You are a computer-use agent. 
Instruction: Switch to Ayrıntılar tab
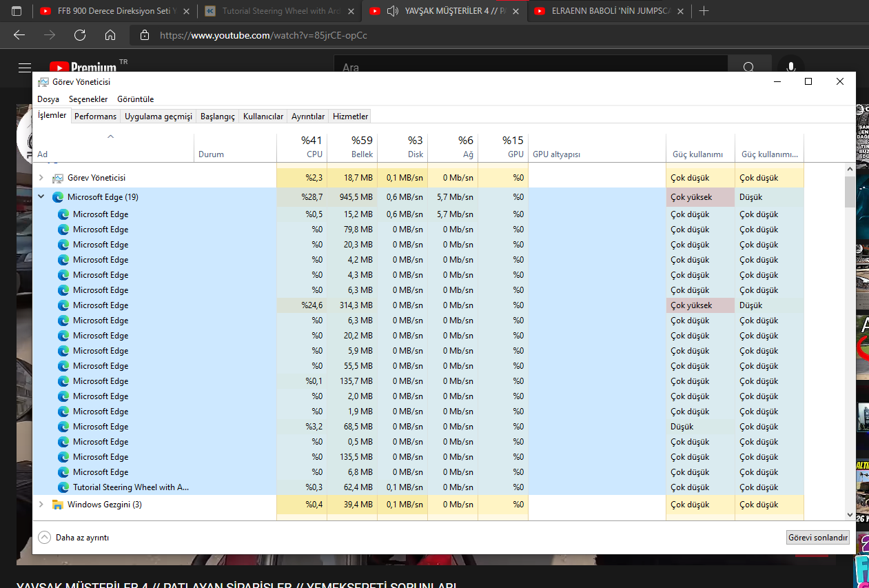(308, 116)
